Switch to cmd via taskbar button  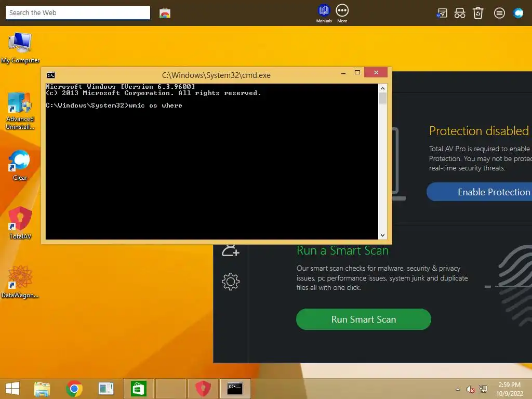point(235,389)
